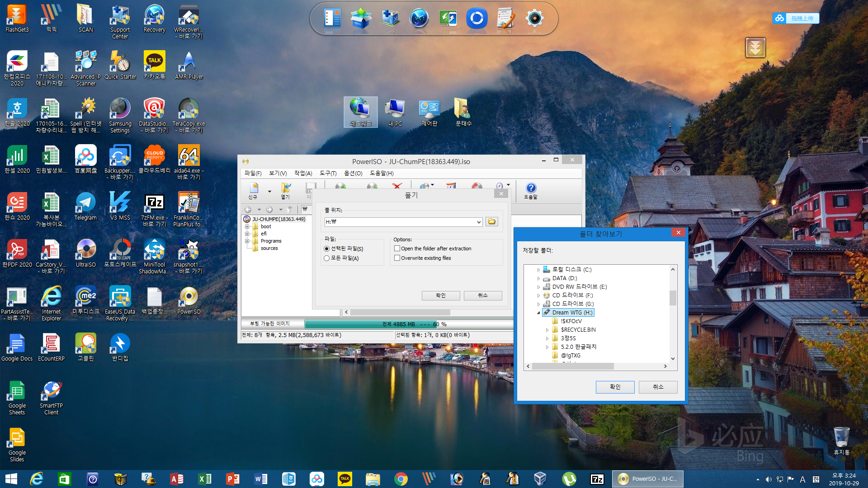The image size is (868, 488).
Task: Click the PowerISO 신규 (New) toolbar icon
Action: [x=253, y=191]
